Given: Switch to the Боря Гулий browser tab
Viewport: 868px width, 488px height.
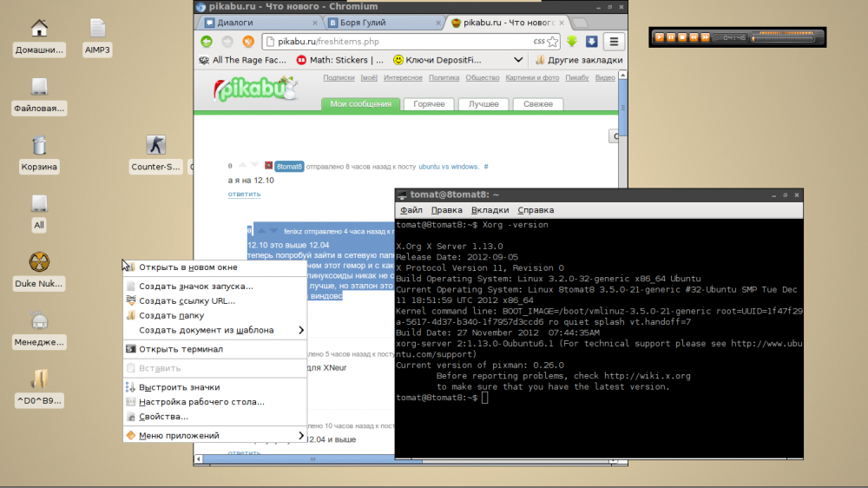Looking at the screenshot, I should coord(382,23).
